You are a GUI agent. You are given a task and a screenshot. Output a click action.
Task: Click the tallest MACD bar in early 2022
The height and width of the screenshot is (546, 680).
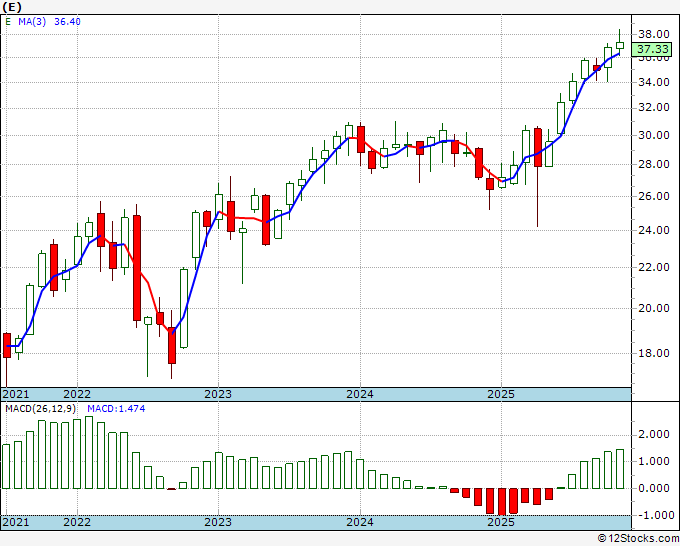point(89,452)
